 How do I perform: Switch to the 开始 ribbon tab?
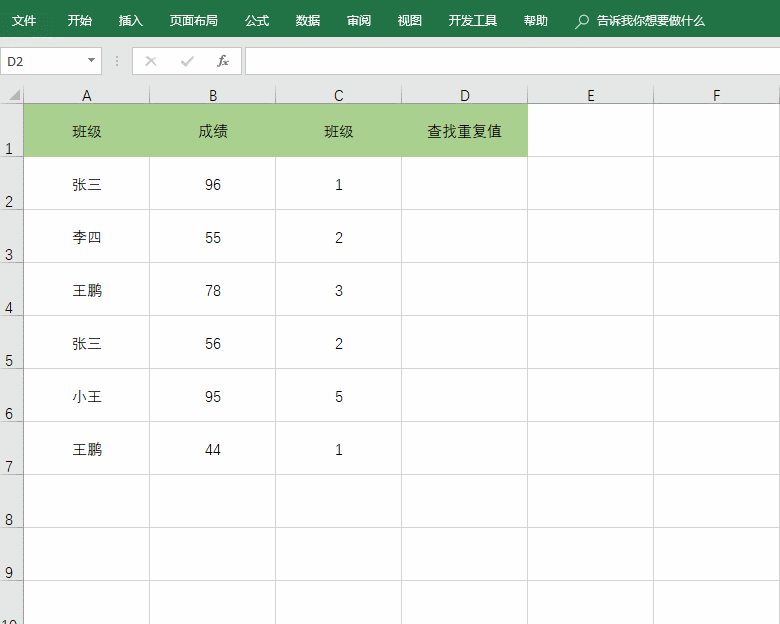pyautogui.click(x=80, y=20)
